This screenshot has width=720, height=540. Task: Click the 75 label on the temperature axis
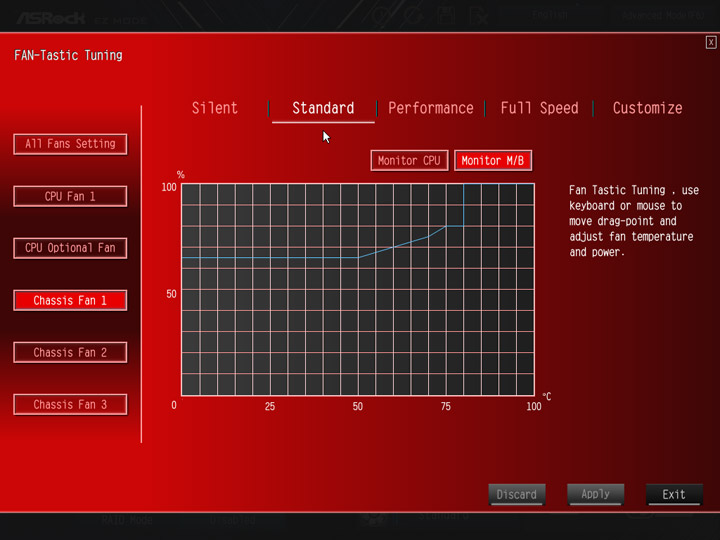(446, 406)
